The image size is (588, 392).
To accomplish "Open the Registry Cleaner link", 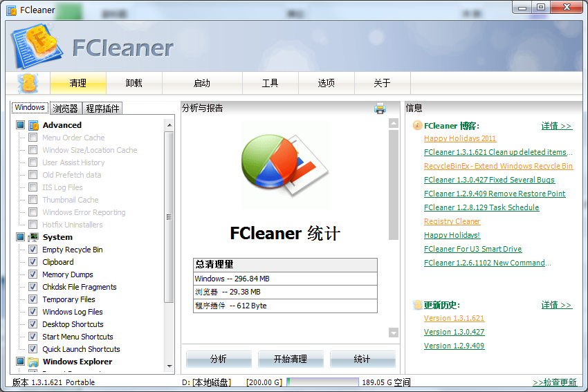I will coord(452,221).
